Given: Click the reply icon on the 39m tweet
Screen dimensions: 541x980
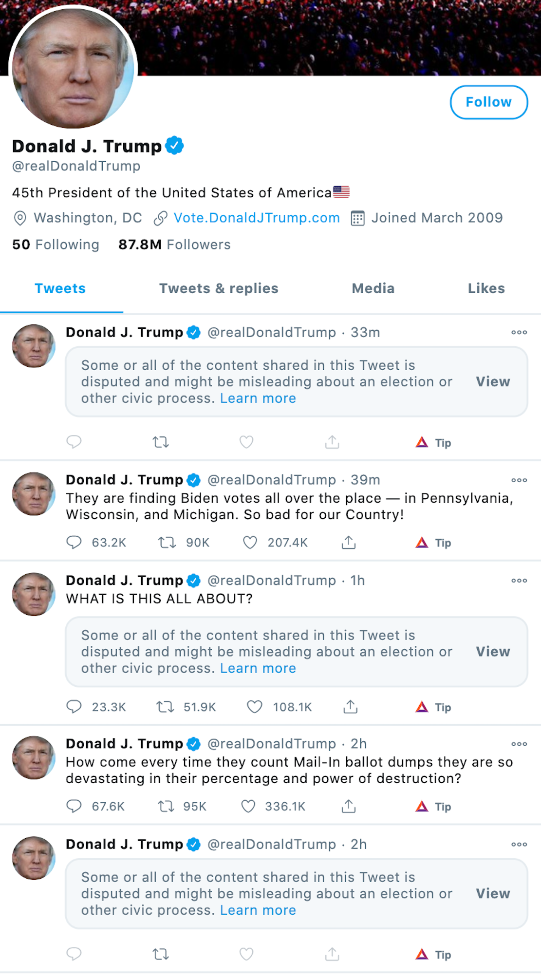Looking at the screenshot, I should [x=74, y=542].
